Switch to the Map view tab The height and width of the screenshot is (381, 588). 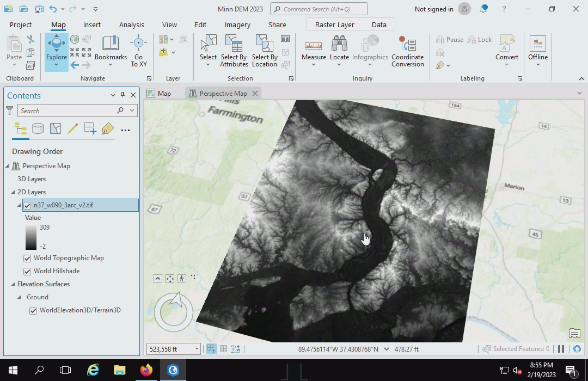pyautogui.click(x=159, y=93)
